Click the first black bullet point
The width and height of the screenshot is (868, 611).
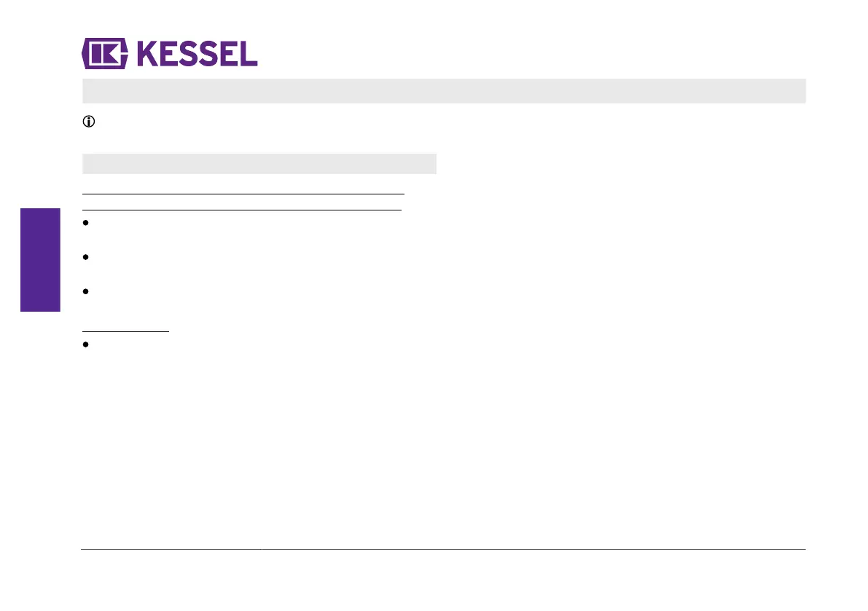click(x=86, y=223)
